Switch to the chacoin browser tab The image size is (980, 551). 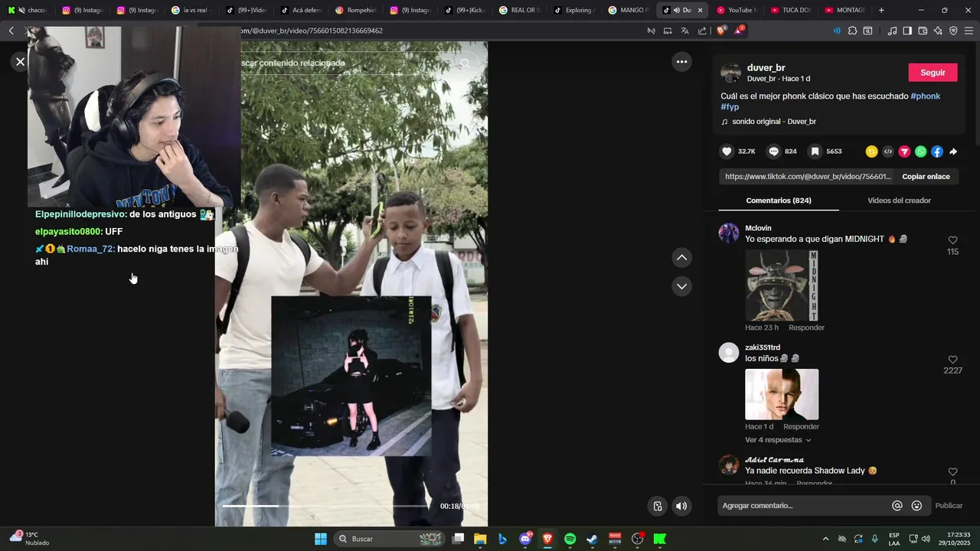click(x=28, y=10)
